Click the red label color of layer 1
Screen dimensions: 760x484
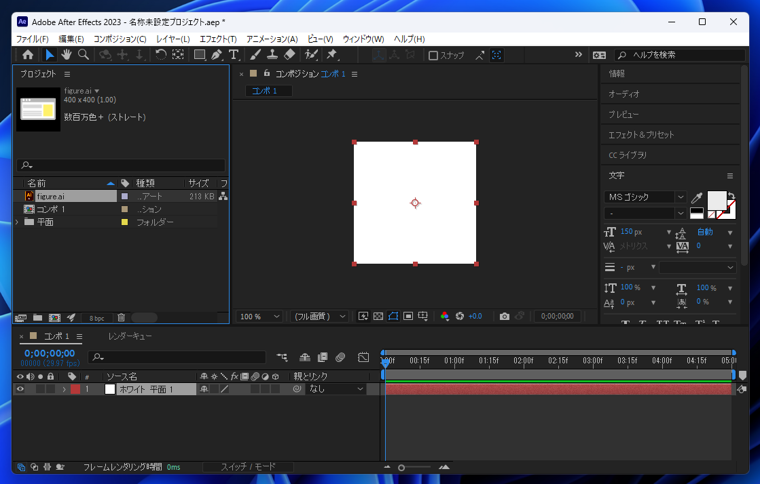pyautogui.click(x=75, y=389)
